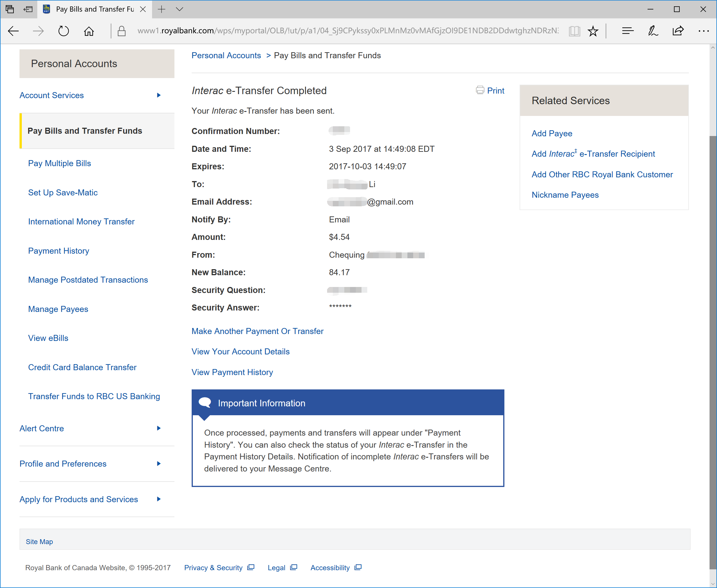
Task: Open the Hub favorites list icon
Action: 627,31
